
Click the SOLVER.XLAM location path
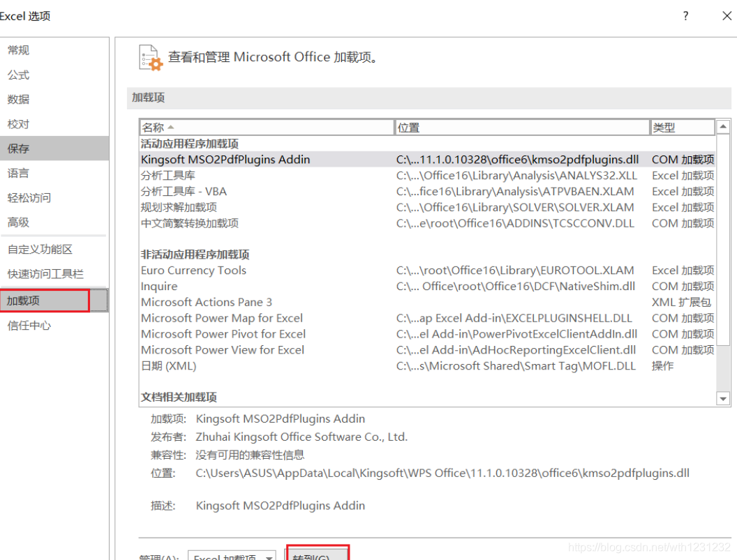pyautogui.click(x=515, y=208)
